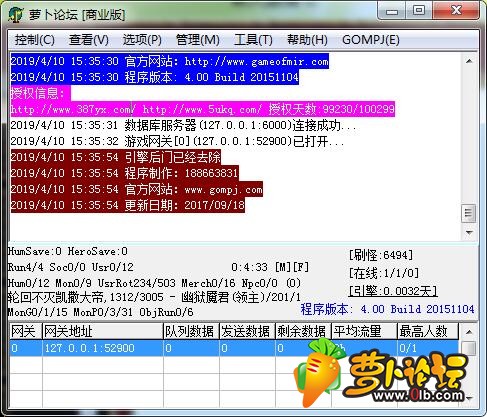Screen dimensions: 487x417
Task: Click the [刷怪:6494] label
Action: point(381,255)
